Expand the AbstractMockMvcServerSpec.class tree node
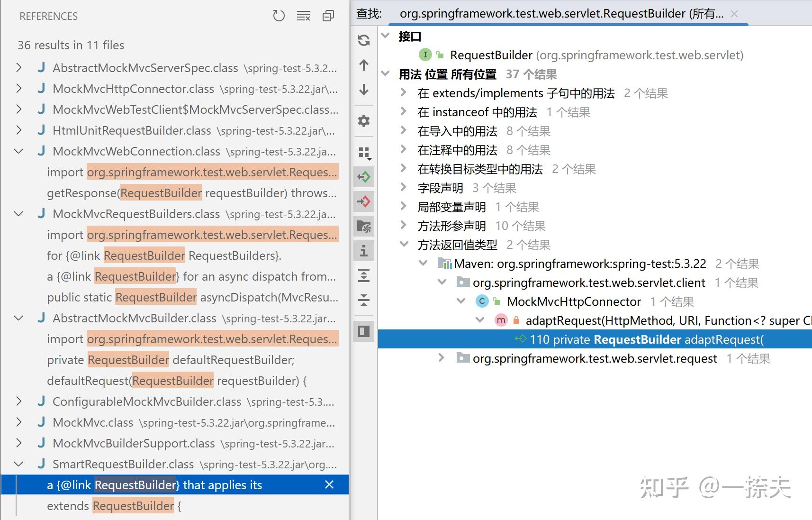Viewport: 812px width, 520px height. click(18, 68)
